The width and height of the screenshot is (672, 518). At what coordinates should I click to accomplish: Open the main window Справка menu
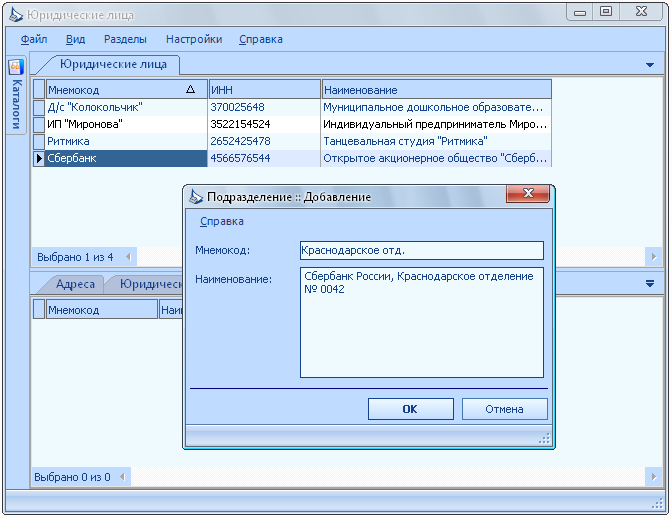(x=261, y=39)
